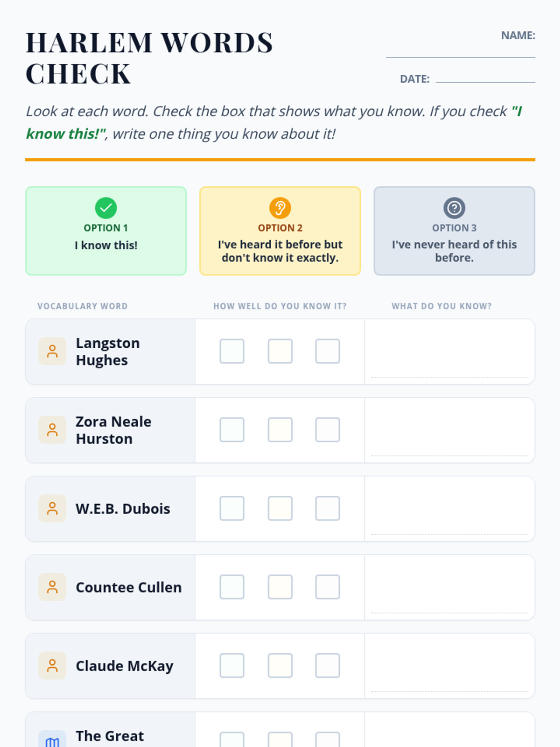Screen dimensions: 560x747
Task: Tick the middle box for Claude McKay
Action: pyautogui.click(x=280, y=665)
